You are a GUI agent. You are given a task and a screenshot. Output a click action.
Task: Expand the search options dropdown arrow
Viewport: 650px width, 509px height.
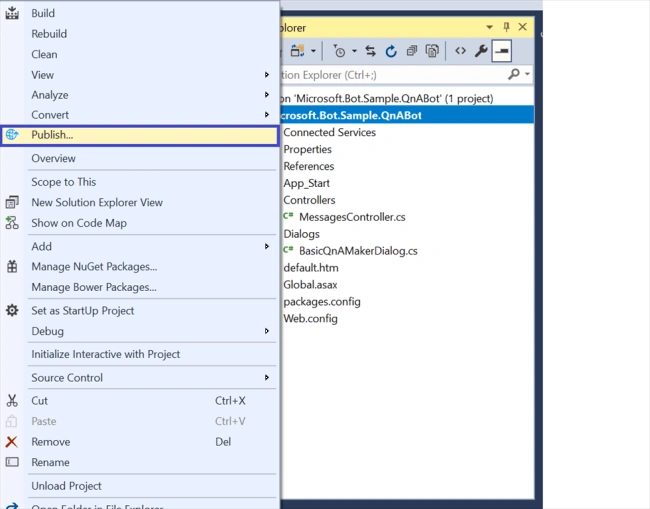[x=527, y=74]
